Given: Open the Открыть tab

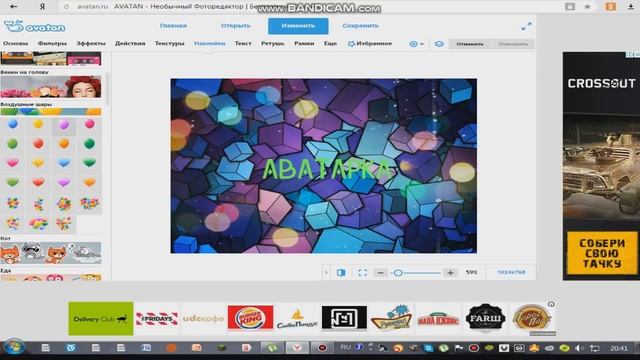Looking at the screenshot, I should point(236,26).
